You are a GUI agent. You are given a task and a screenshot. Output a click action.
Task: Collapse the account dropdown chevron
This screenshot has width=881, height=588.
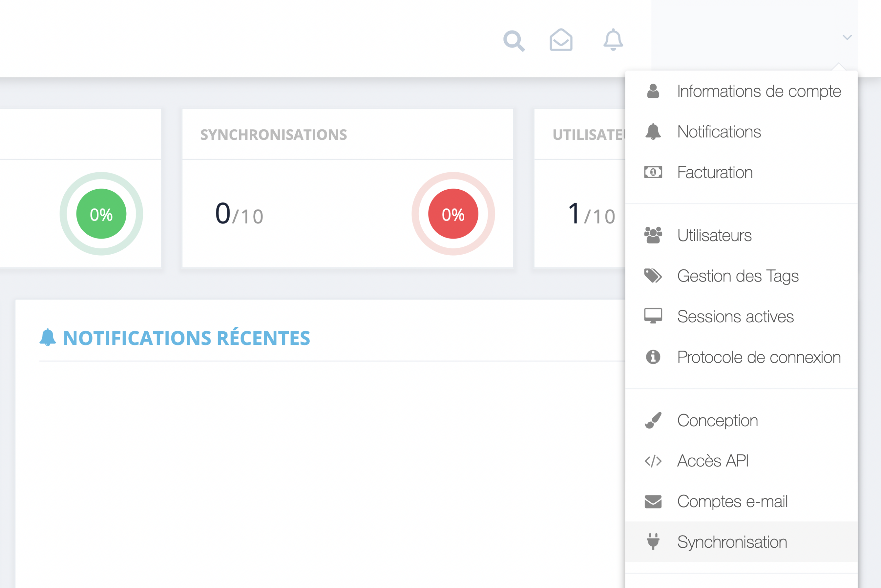847,38
